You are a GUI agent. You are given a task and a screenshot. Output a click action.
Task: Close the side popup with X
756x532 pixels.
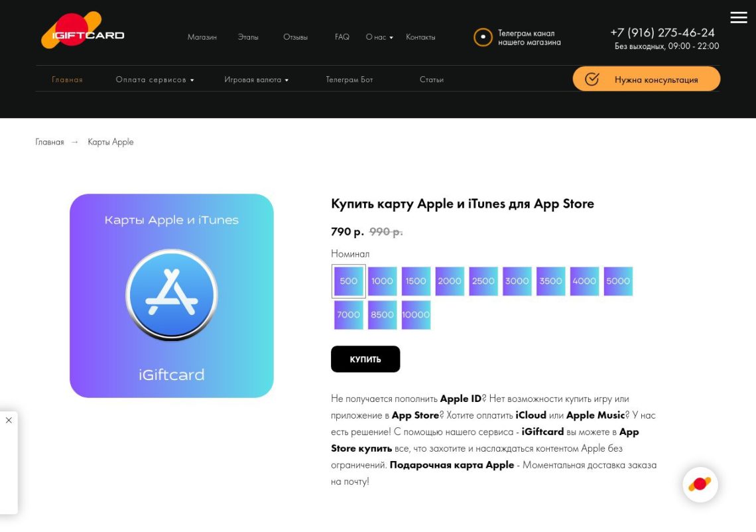(9, 420)
